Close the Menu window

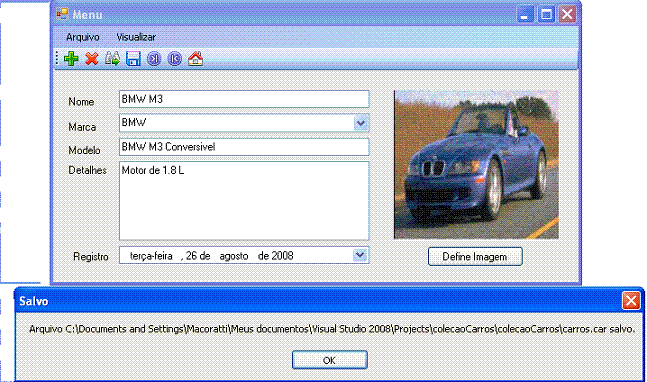pyautogui.click(x=567, y=15)
